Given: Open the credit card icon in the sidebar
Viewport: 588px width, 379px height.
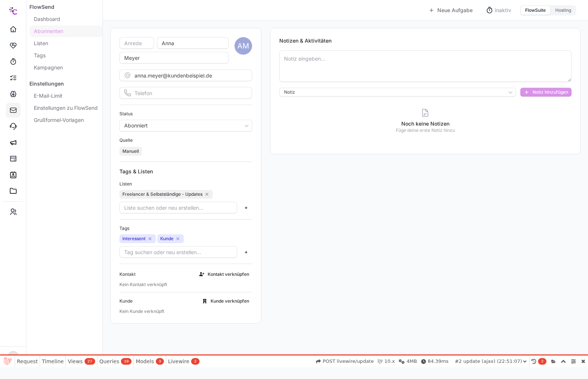Looking at the screenshot, I should [13, 159].
